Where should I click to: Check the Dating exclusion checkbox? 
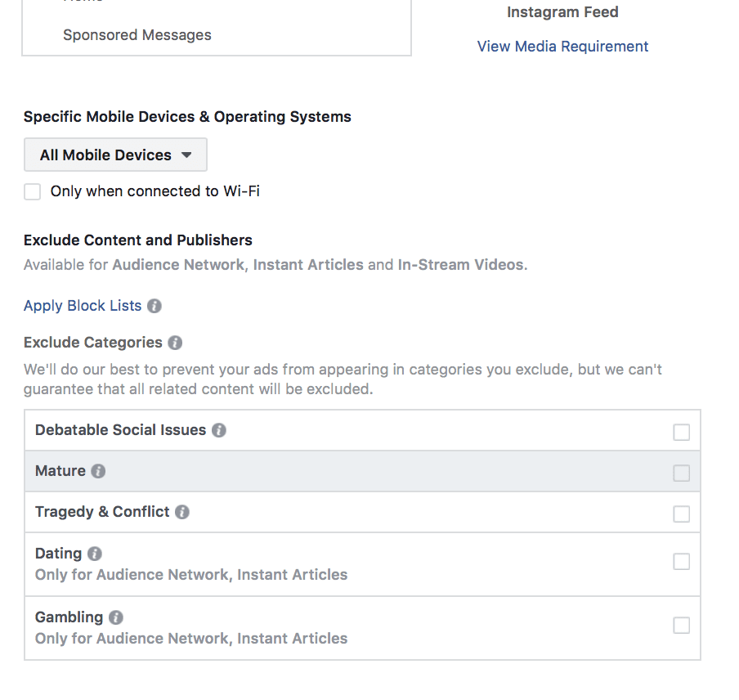pos(681,562)
